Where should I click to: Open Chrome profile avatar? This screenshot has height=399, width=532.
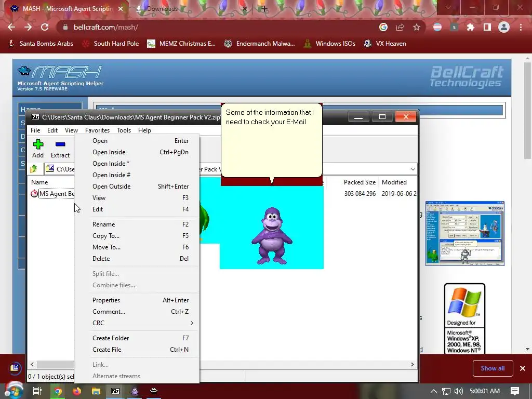(504, 27)
